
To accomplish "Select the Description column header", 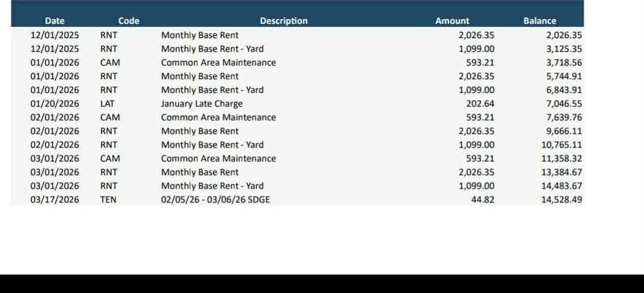I will point(283,21).
